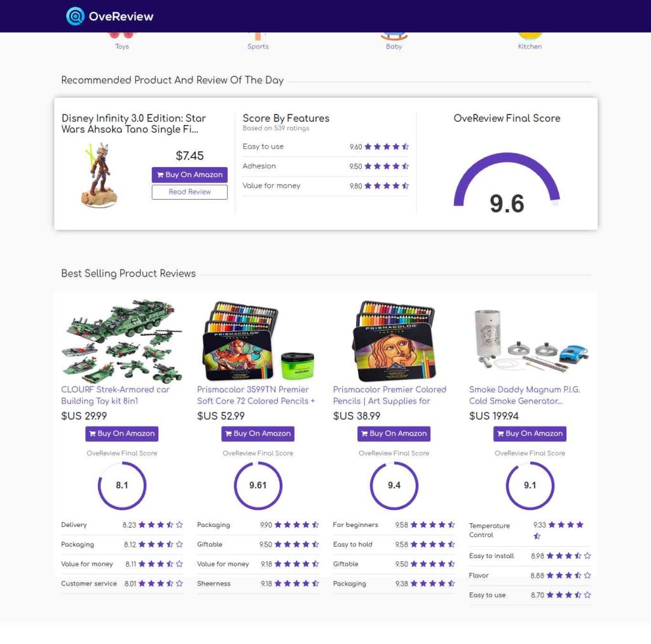The height and width of the screenshot is (644, 651).
Task: Click the OveReview logo icon
Action: tap(75, 16)
